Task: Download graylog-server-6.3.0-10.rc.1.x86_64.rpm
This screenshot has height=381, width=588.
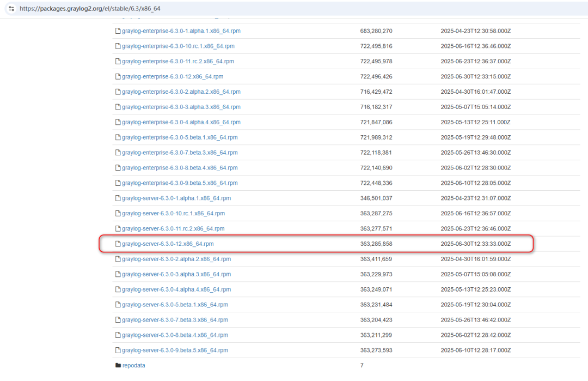Action: pos(173,213)
